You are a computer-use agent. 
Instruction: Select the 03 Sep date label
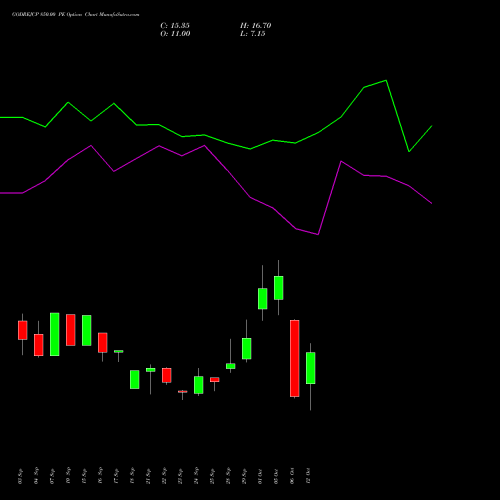point(20,476)
